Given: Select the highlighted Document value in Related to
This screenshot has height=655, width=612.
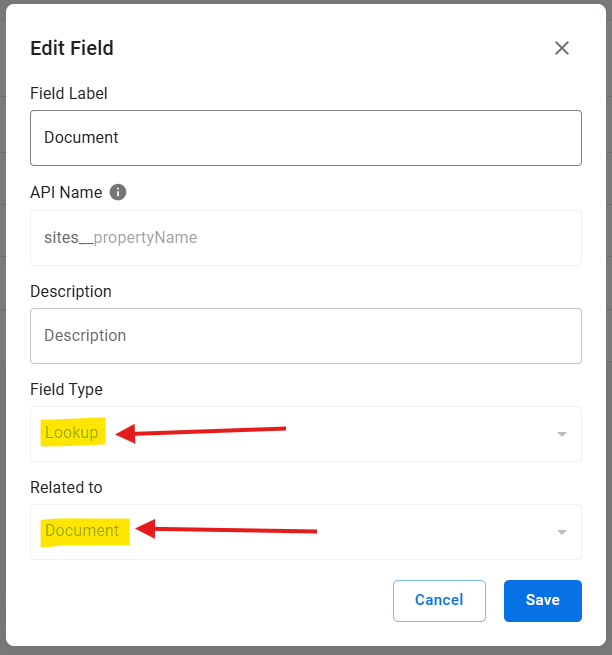Looking at the screenshot, I should tap(82, 531).
